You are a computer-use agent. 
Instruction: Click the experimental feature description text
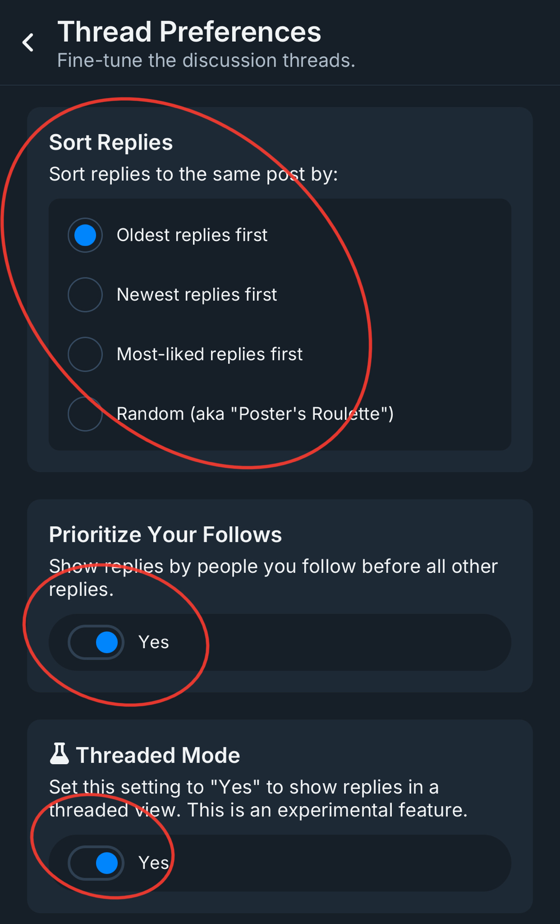point(258,798)
